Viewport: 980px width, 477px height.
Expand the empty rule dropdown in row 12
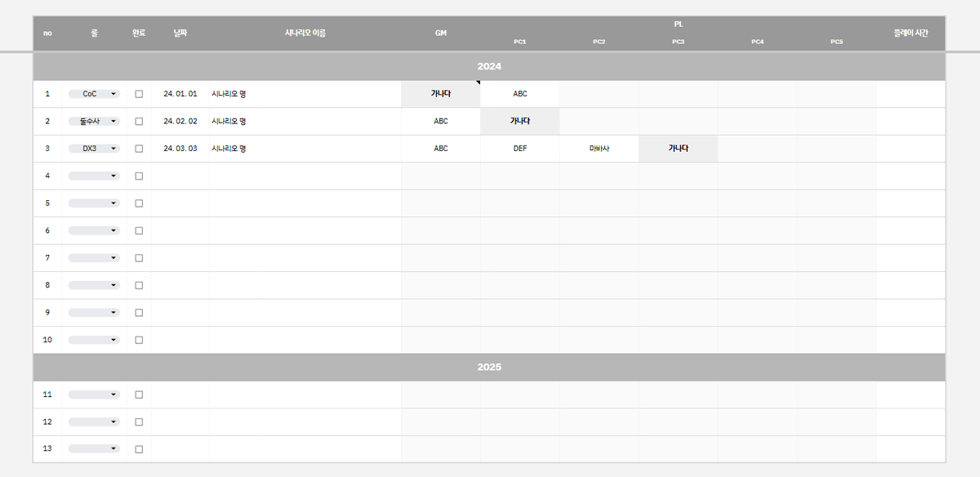tap(94, 422)
